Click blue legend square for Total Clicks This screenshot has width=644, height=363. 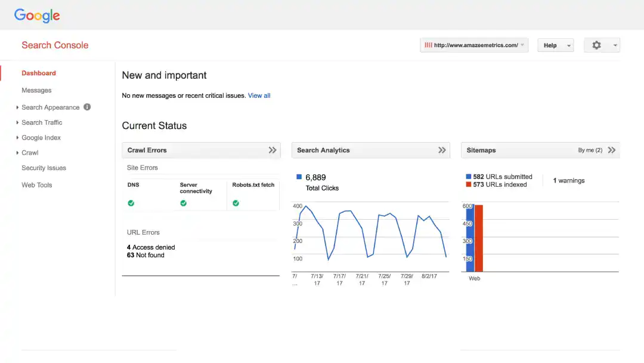click(x=299, y=177)
